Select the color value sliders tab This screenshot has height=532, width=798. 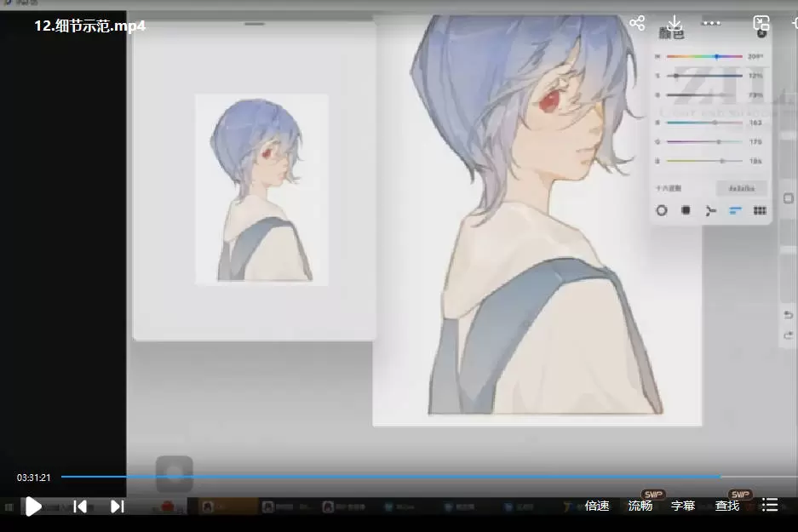click(735, 210)
